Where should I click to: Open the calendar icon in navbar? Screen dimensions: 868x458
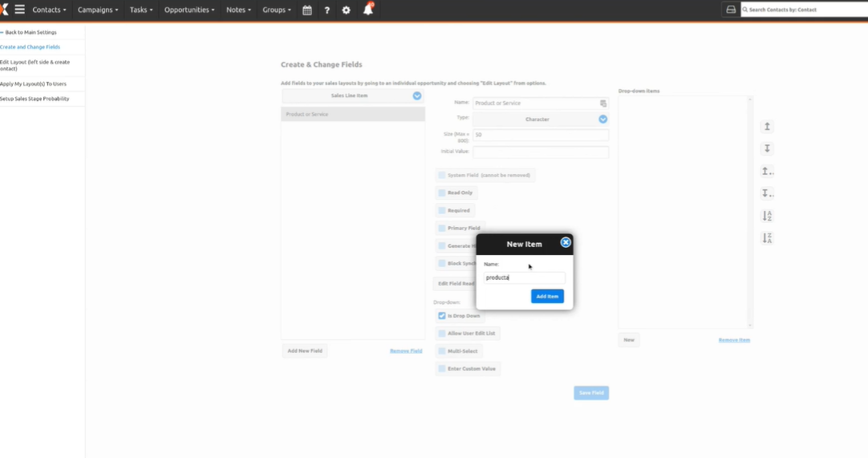(x=307, y=10)
